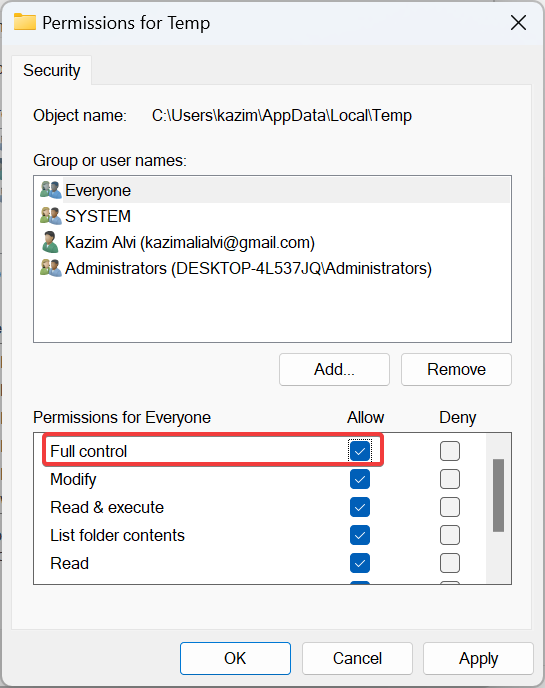Toggle Allow checkbox for Full control

360,451
